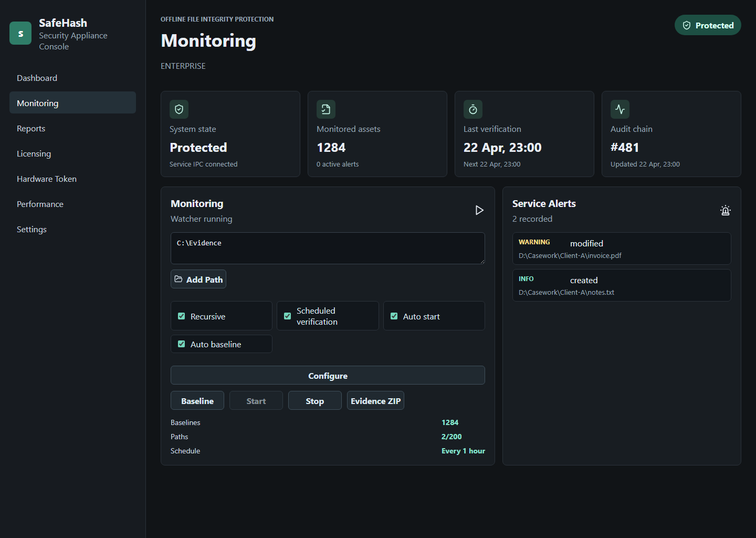
Task: Click the Protected status badge
Action: [x=708, y=25]
